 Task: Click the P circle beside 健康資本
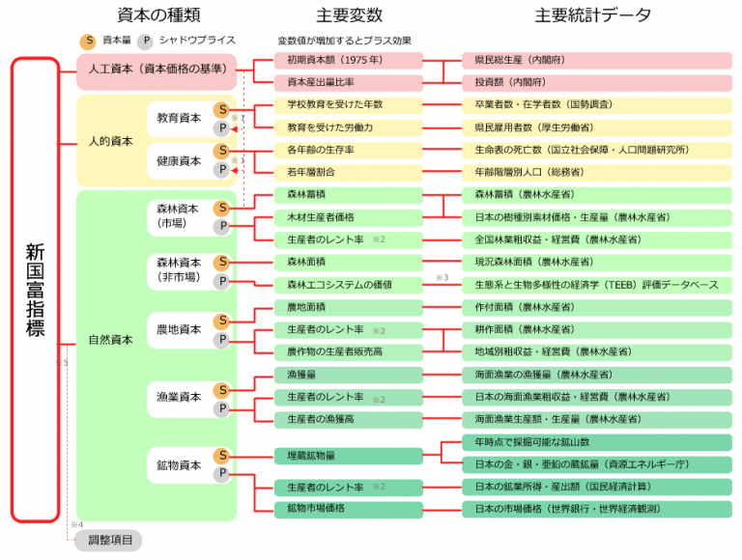coord(221,169)
